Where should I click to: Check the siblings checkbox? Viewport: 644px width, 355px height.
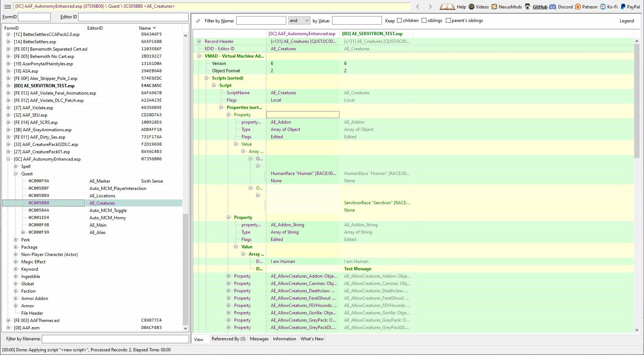click(424, 21)
